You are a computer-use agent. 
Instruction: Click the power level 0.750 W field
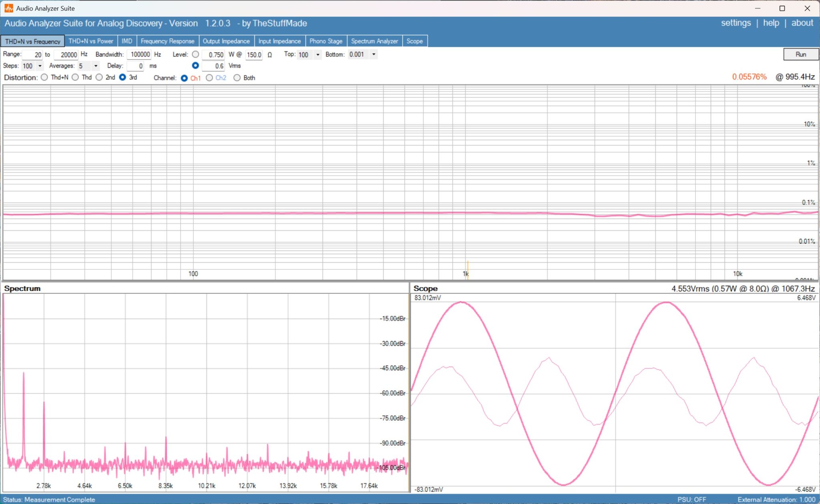[x=213, y=55]
